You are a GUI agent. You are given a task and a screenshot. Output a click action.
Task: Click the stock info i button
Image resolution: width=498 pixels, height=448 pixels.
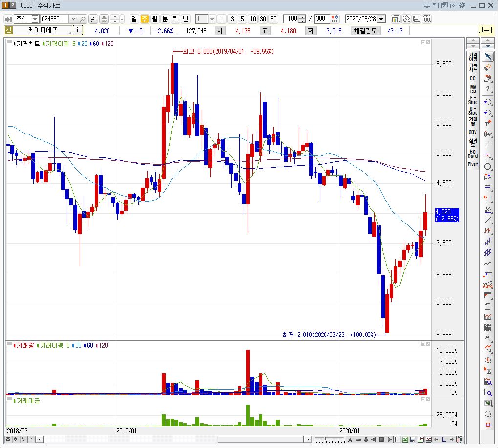tap(78, 30)
